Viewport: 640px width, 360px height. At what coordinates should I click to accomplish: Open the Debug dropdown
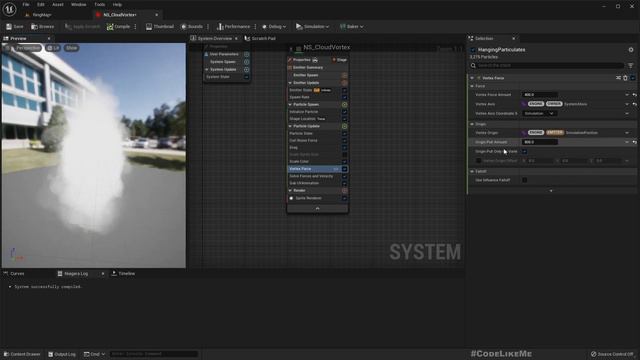pyautogui.click(x=274, y=27)
